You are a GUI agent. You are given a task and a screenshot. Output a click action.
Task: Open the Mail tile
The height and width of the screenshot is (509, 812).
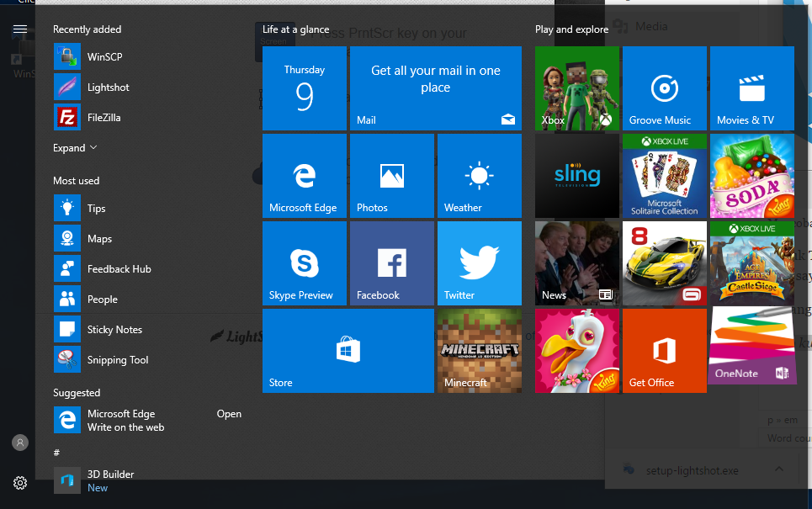[436, 88]
